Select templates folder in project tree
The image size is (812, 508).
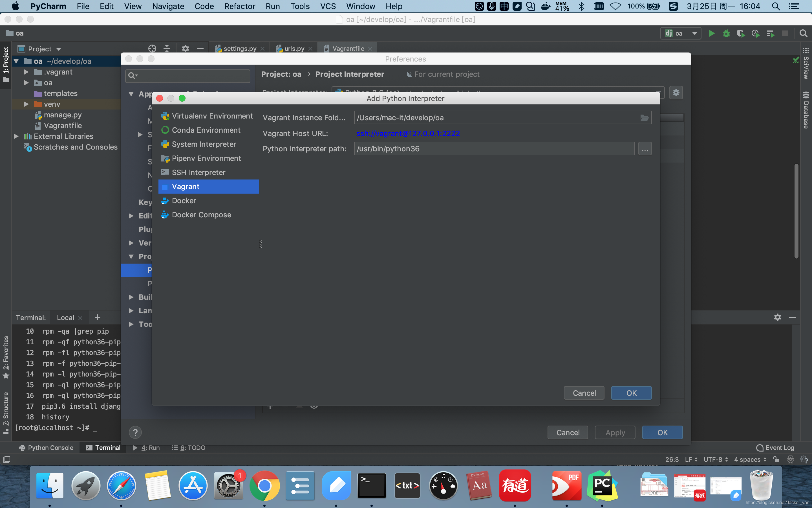60,93
